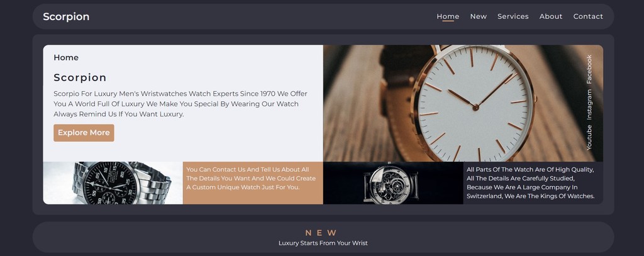Click the high quality parts text panel
Screen dimensions: 644x256
point(533,183)
